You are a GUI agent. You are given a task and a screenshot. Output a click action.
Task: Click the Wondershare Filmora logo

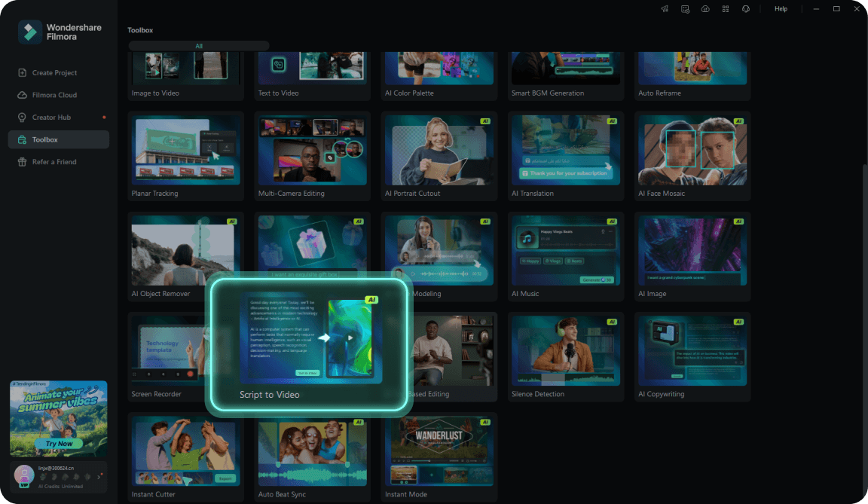coord(60,32)
